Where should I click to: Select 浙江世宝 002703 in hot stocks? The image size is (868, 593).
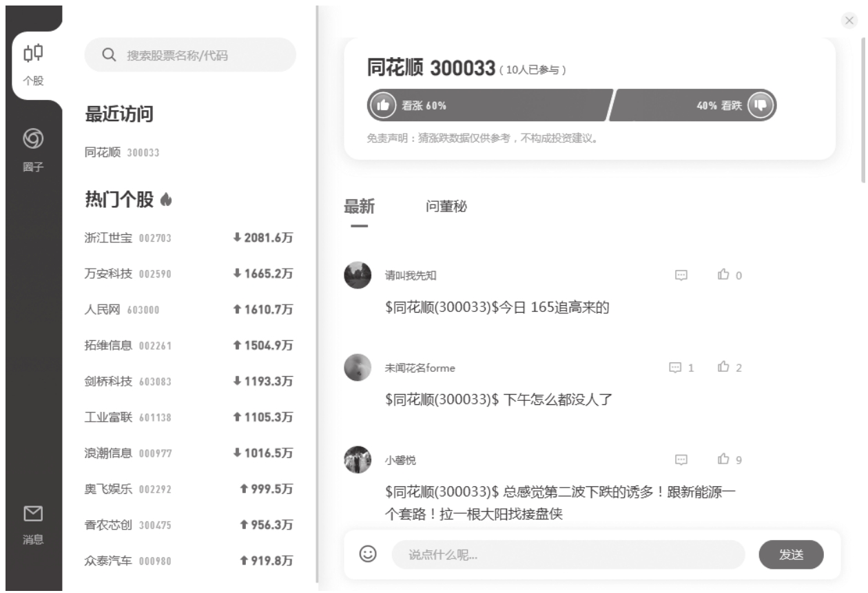pyautogui.click(x=189, y=238)
